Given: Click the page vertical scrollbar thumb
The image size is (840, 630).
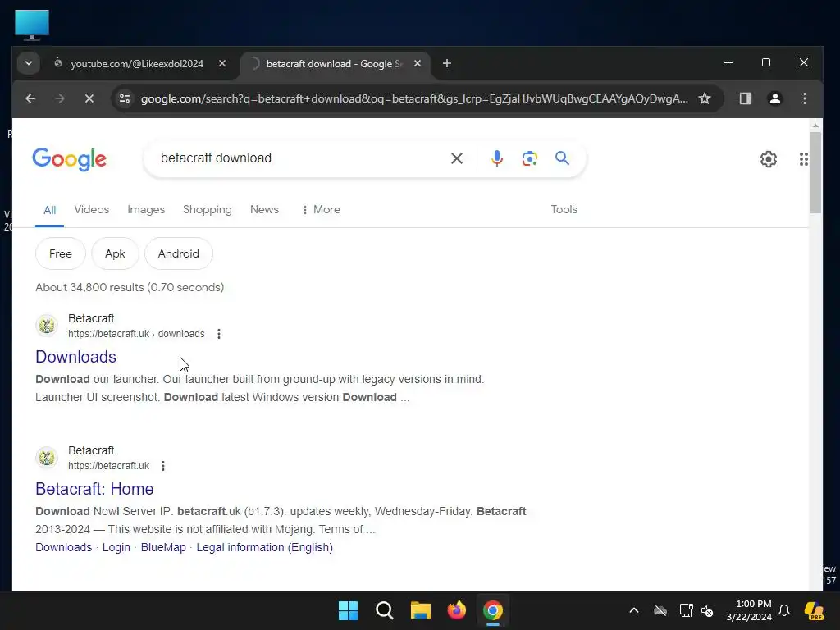Looking at the screenshot, I should 815,171.
